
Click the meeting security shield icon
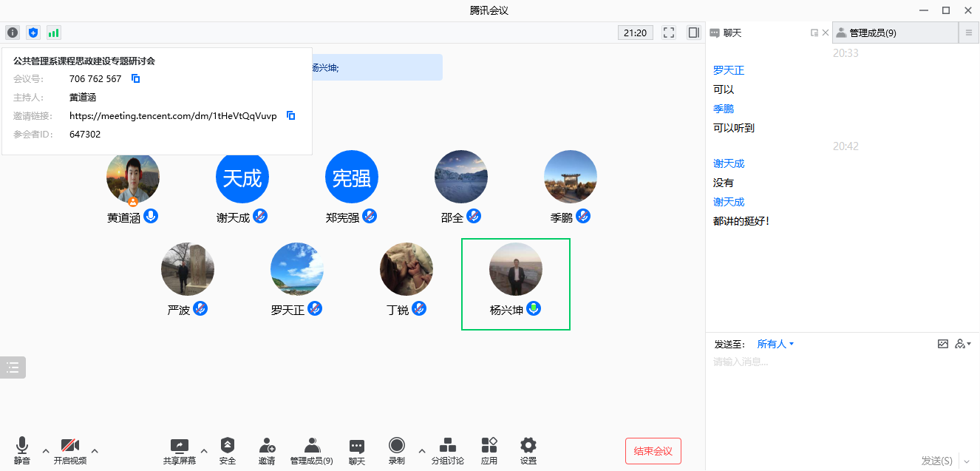coord(33,32)
